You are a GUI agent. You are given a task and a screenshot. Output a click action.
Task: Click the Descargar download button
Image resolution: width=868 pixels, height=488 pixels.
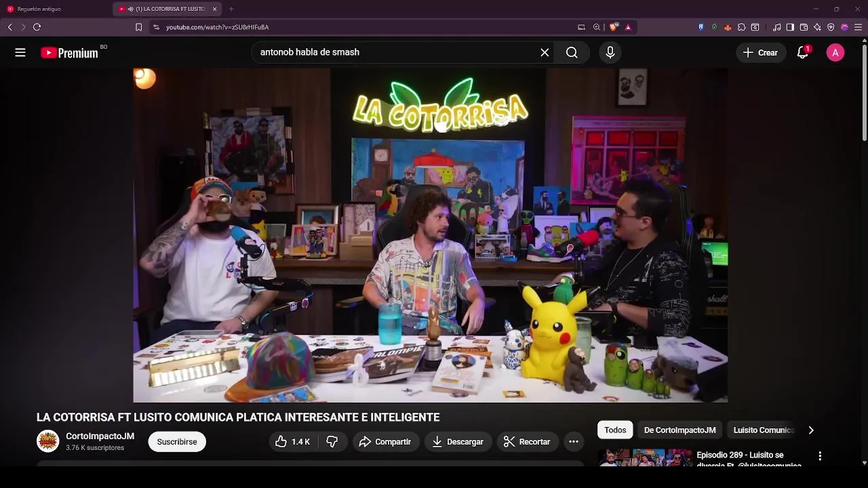click(x=458, y=442)
